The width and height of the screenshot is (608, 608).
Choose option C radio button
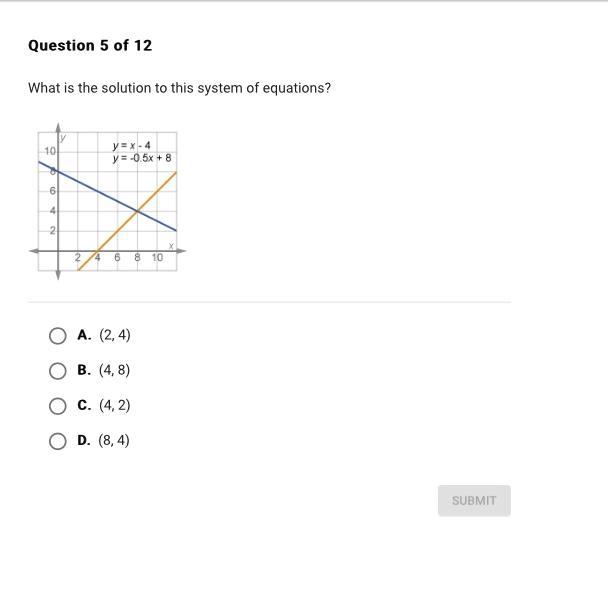coord(58,406)
